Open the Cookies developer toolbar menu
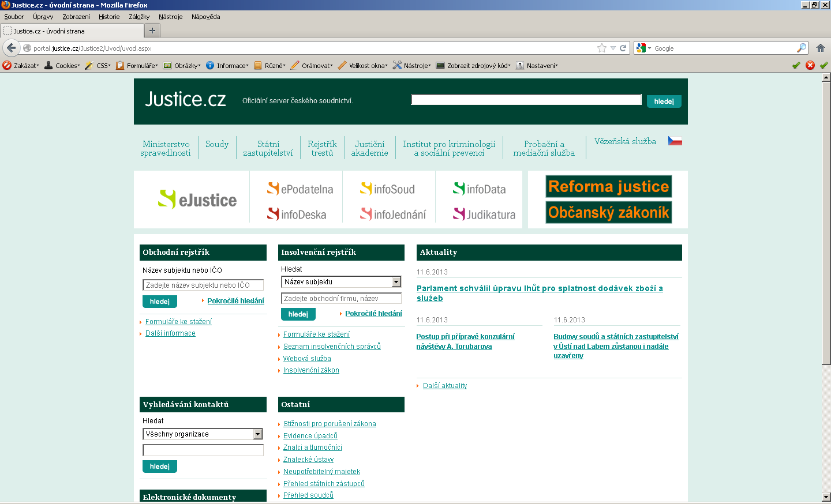This screenshot has width=831, height=504. click(x=62, y=66)
